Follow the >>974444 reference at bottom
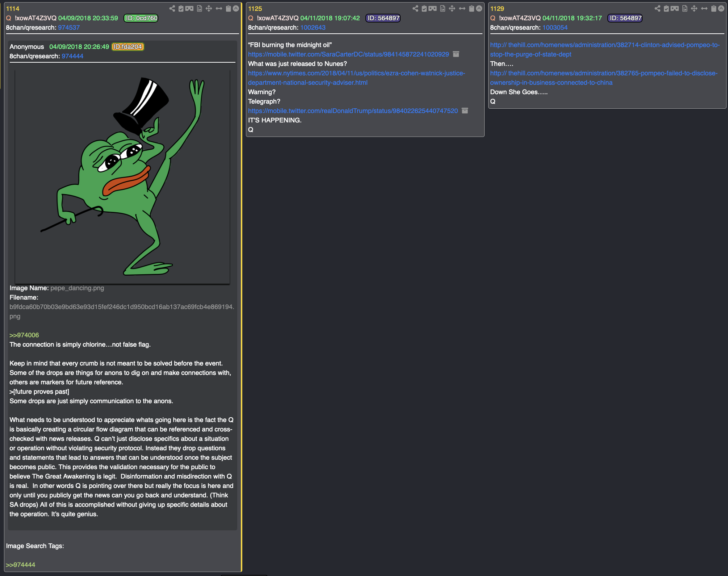Image resolution: width=728 pixels, height=576 pixels. point(21,565)
